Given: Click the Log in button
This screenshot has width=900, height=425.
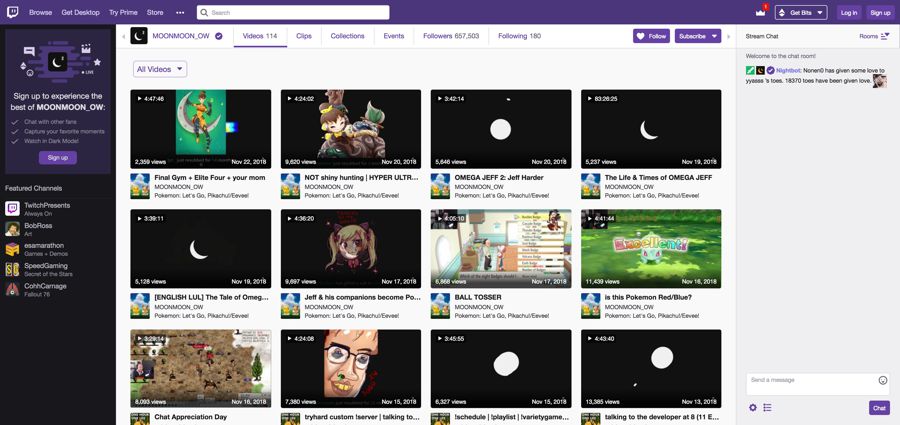Looking at the screenshot, I should tap(848, 12).
